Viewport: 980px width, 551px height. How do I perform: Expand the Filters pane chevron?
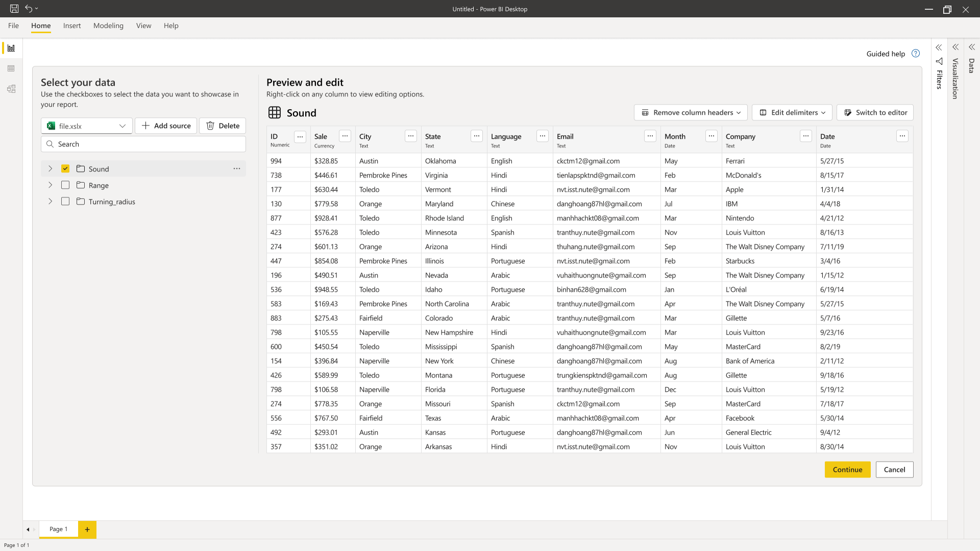click(x=939, y=47)
